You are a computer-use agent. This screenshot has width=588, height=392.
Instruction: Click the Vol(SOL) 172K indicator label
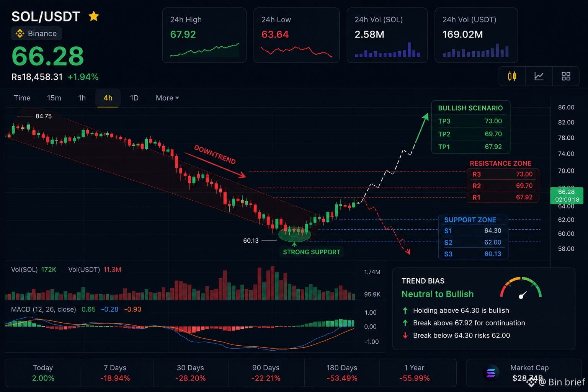(34, 269)
